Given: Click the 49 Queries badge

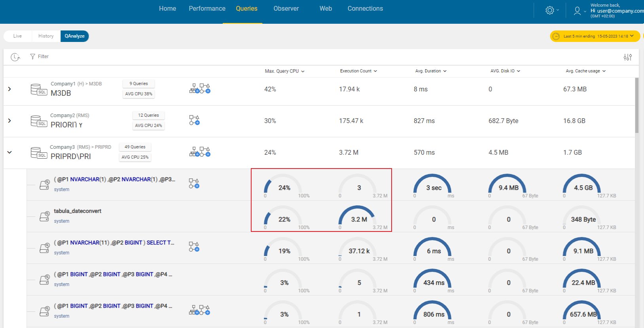Looking at the screenshot, I should pos(135,147).
